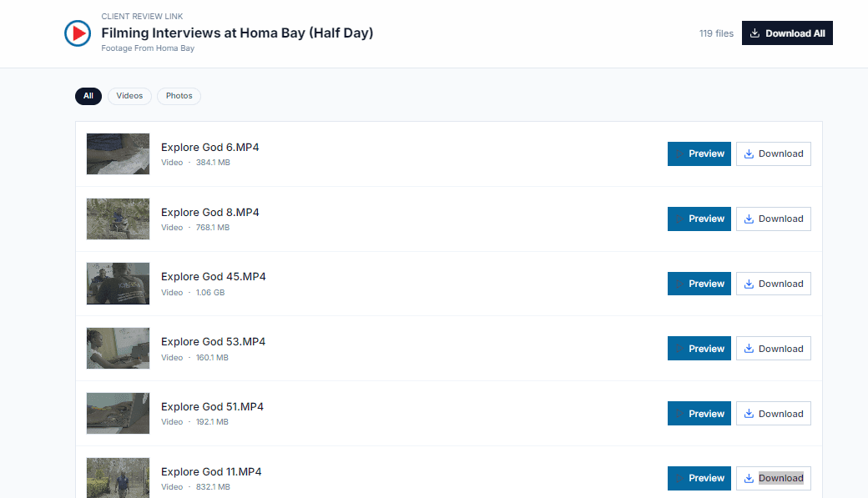Click download icon for Explore God 6.MP4
This screenshot has height=498, width=868.
(749, 153)
